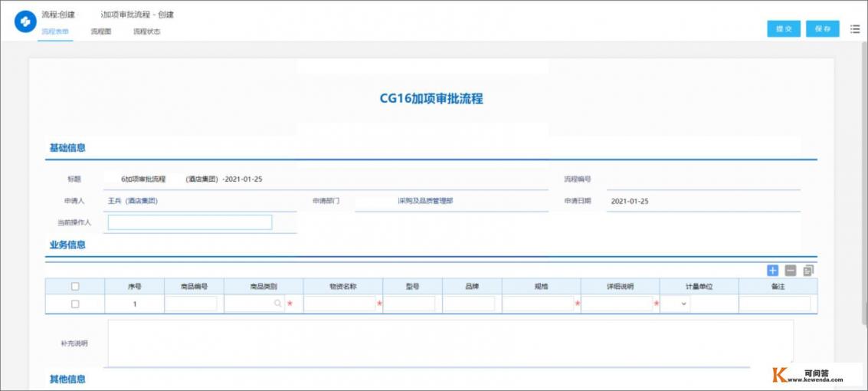The image size is (868, 391).
Task: Click the 基础信息 section heading
Action: pyautogui.click(x=67, y=148)
